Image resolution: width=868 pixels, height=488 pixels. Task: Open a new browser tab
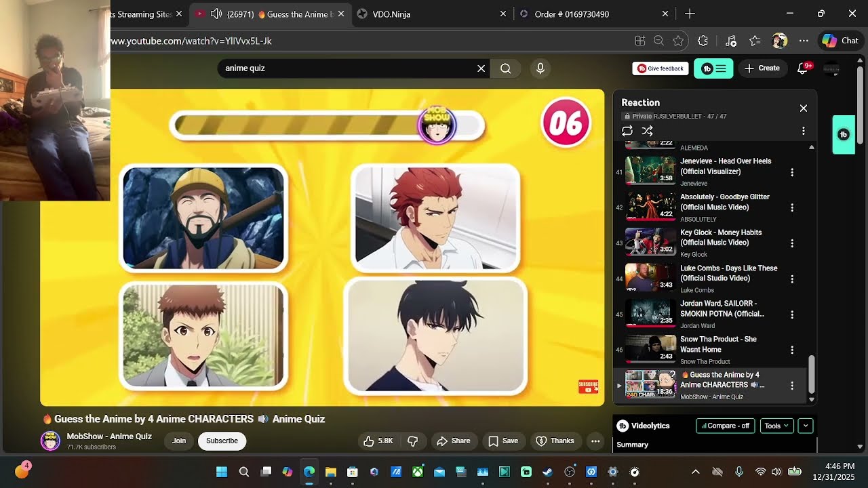pos(690,14)
